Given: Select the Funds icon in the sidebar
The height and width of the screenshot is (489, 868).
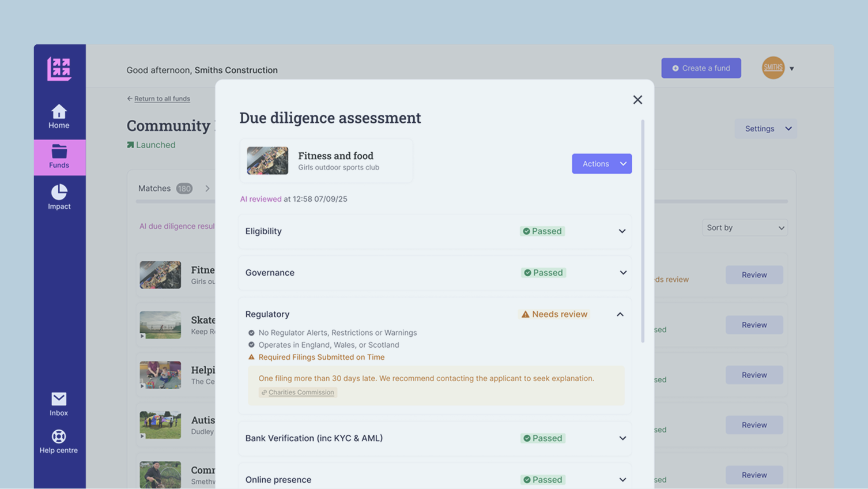Looking at the screenshot, I should tap(59, 157).
